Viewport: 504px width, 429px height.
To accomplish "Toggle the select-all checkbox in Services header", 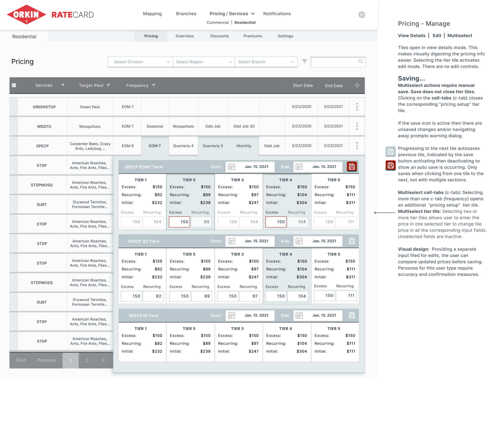I will point(14,85).
